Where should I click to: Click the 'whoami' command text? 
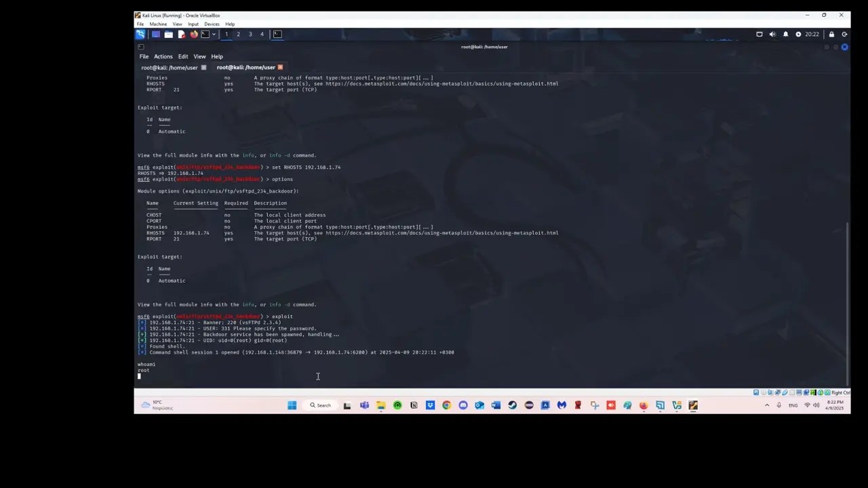(146, 364)
